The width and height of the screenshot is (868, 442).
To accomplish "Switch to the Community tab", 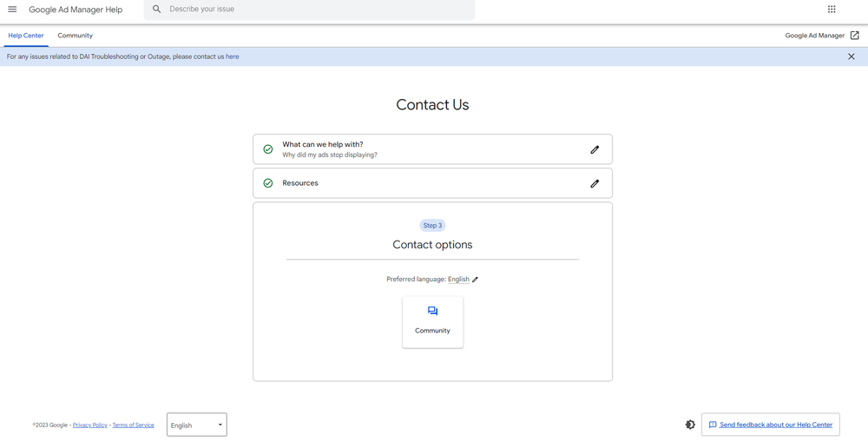I will click(76, 36).
